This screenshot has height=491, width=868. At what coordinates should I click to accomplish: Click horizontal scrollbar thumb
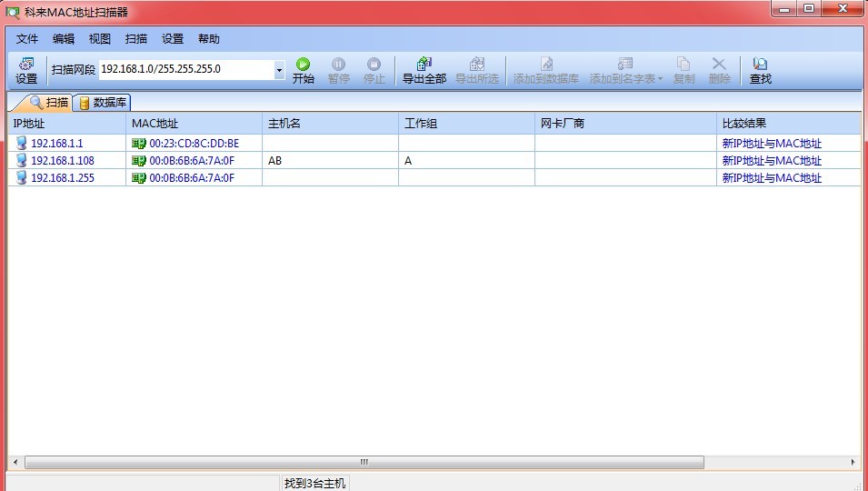coord(364,462)
